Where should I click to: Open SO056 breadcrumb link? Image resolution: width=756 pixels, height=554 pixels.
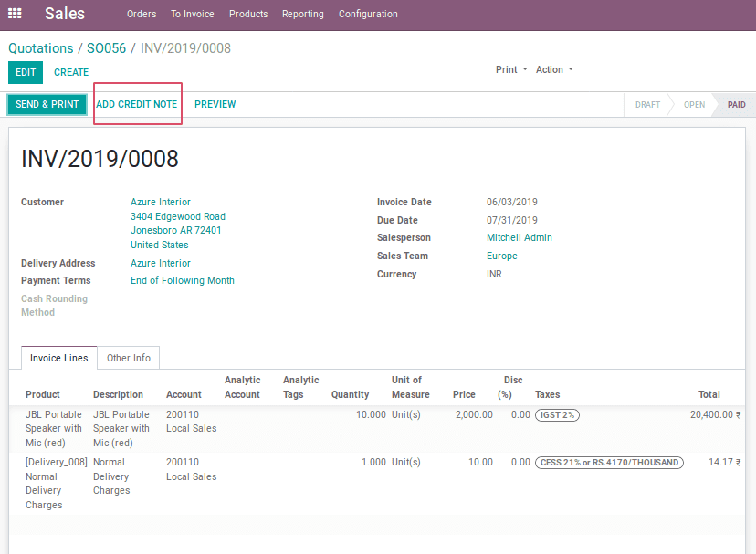pos(106,48)
